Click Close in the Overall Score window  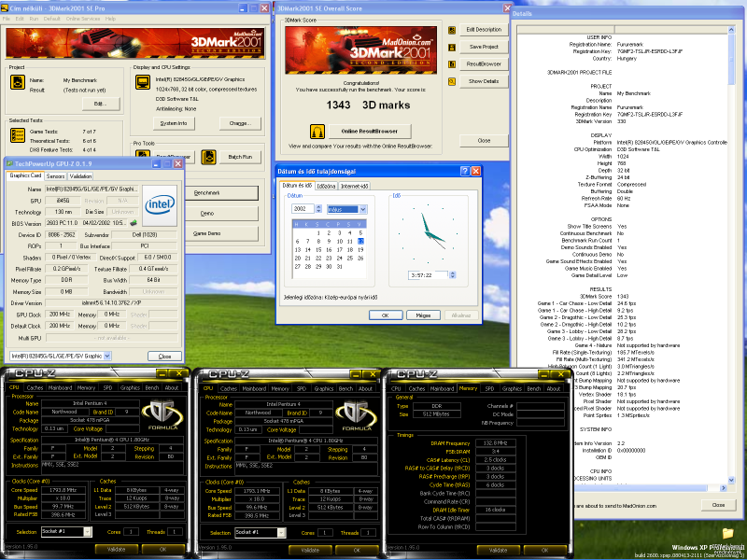coord(484,141)
